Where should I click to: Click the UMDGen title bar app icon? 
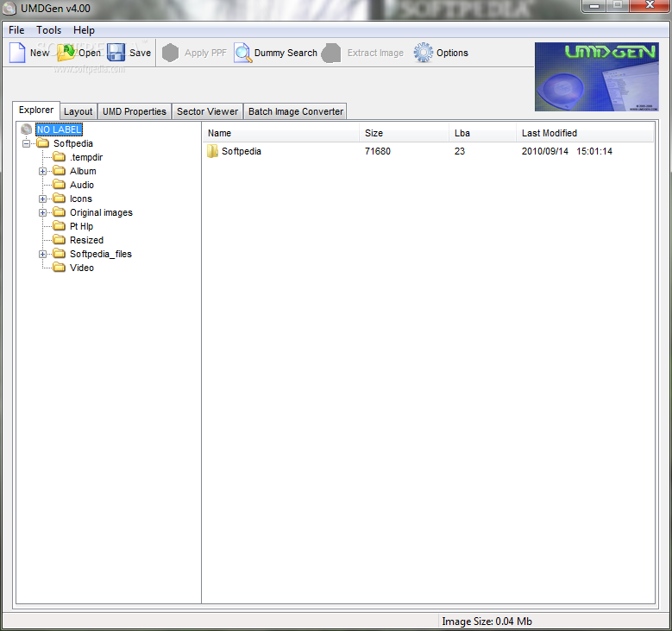(x=9, y=8)
